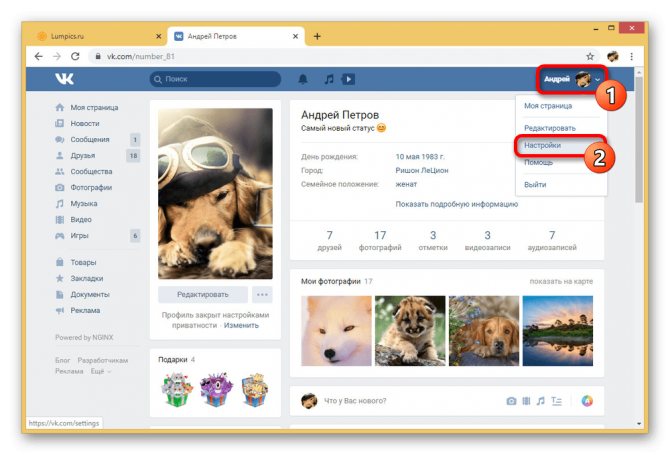The height and width of the screenshot is (455, 670).
Task: Open the three-dots button under avatar
Action: (262, 294)
